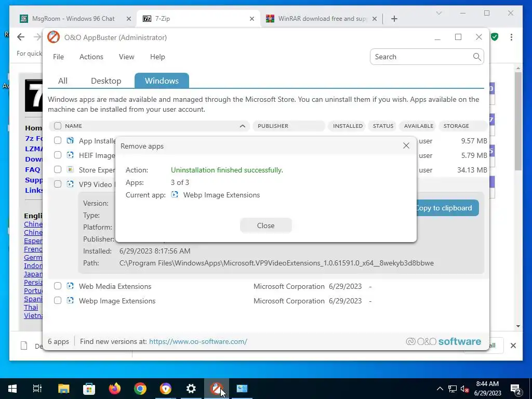Click the muted volume tray icon

click(x=465, y=389)
